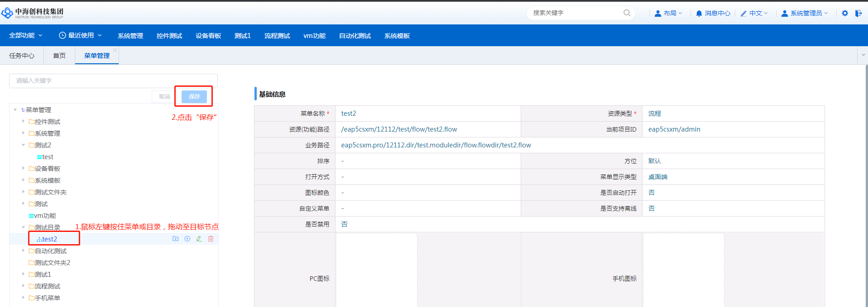Click the circled plus icon beside test2
This screenshot has height=307, width=868.
click(x=187, y=239)
